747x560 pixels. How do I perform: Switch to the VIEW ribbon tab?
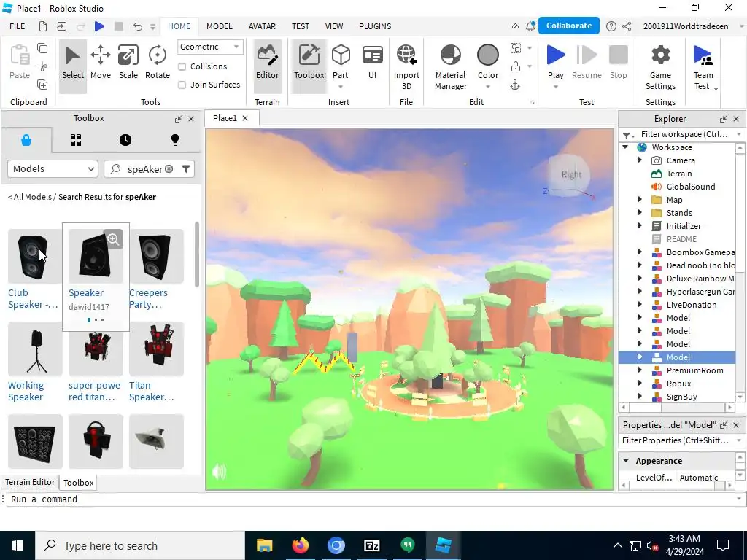coord(334,26)
